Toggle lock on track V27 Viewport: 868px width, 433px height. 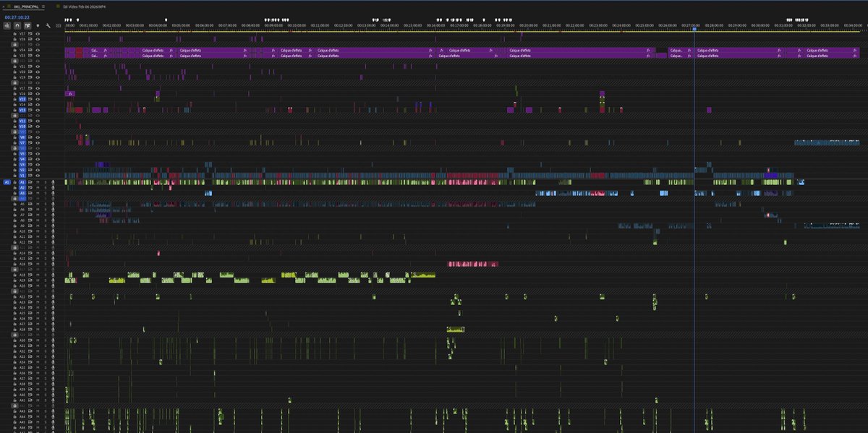click(14, 34)
